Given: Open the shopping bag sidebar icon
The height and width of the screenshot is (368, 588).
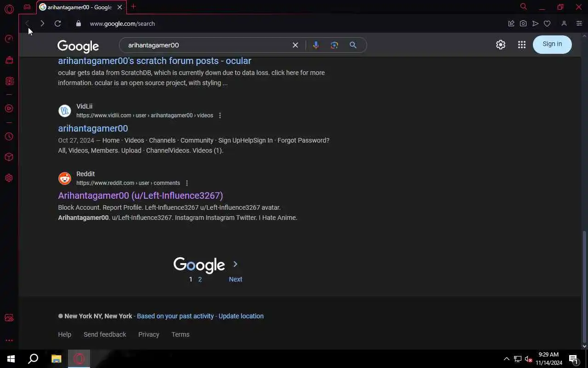Looking at the screenshot, I should click(9, 60).
